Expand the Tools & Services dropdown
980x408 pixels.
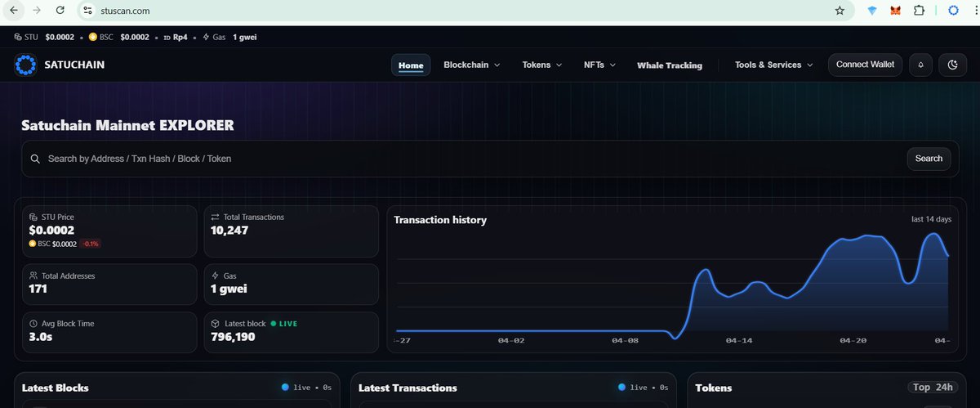coord(773,65)
